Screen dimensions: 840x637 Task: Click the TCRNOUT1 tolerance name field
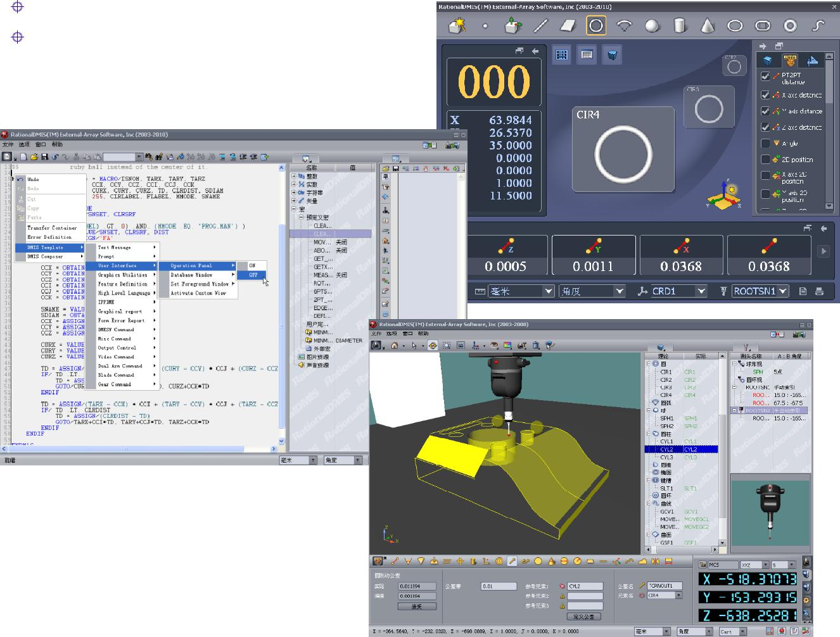click(665, 586)
